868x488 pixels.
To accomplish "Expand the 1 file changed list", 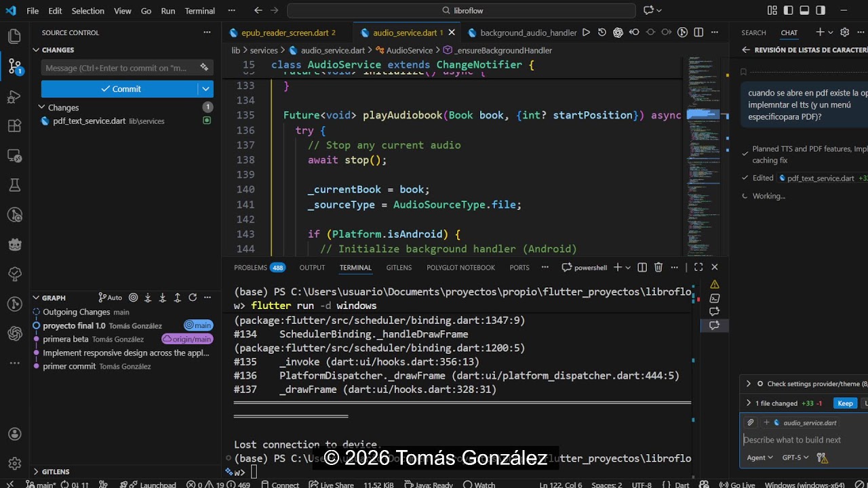I will pyautogui.click(x=749, y=403).
